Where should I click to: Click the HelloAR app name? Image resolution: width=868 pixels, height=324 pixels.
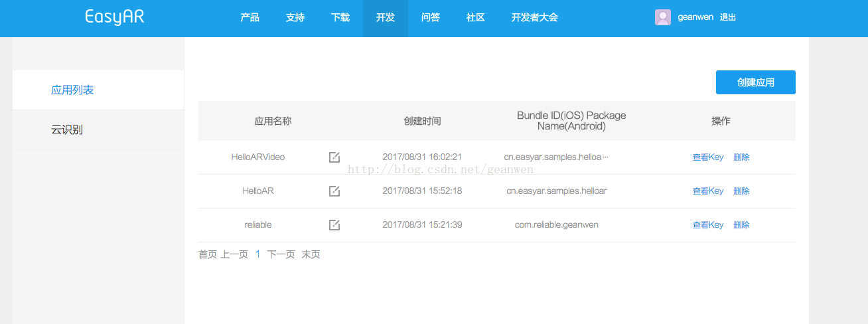[258, 191]
